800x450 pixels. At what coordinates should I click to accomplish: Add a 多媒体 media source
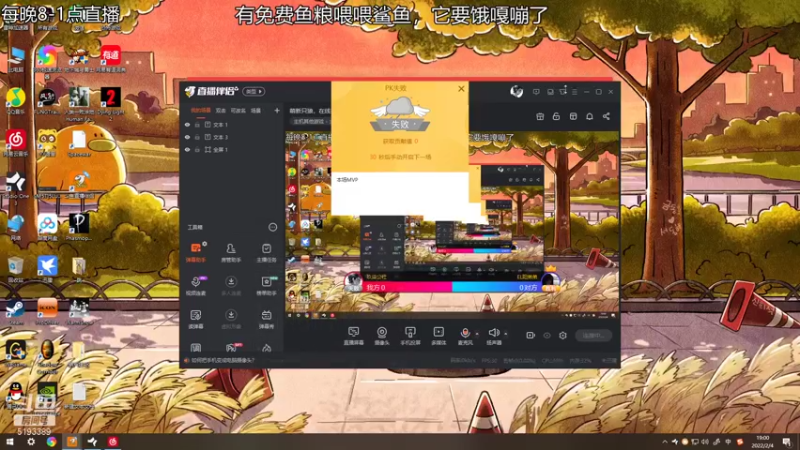439,336
